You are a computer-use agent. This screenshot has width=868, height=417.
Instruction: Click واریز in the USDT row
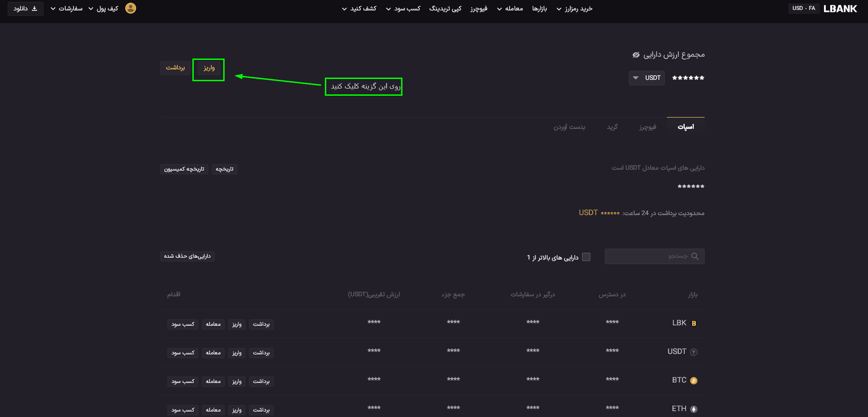pos(237,353)
